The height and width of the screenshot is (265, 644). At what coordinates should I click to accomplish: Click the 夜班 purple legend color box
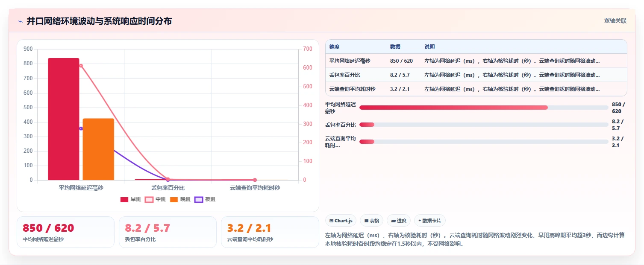199,199
